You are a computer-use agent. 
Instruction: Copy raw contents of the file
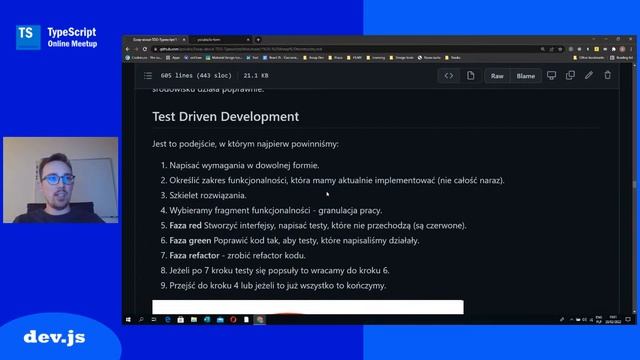point(570,76)
